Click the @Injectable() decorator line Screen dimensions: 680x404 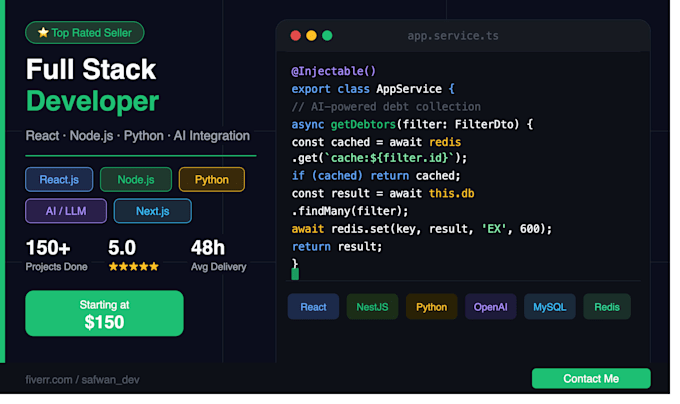click(x=333, y=71)
